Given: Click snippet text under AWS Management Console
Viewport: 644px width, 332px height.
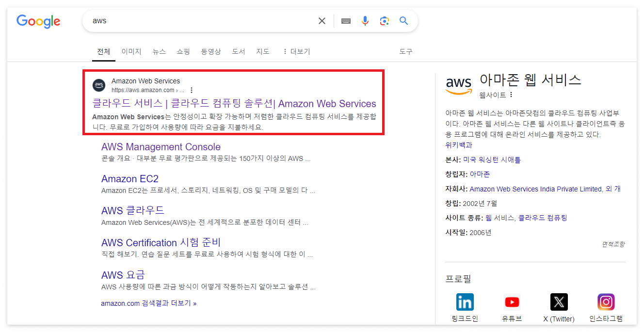Looking at the screenshot, I should (x=206, y=158).
